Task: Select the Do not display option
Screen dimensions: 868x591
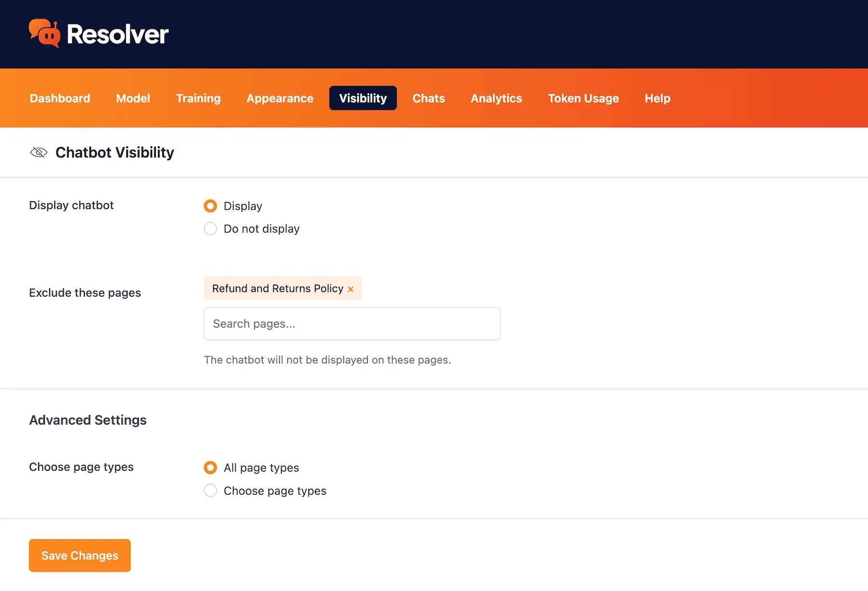Action: click(210, 229)
